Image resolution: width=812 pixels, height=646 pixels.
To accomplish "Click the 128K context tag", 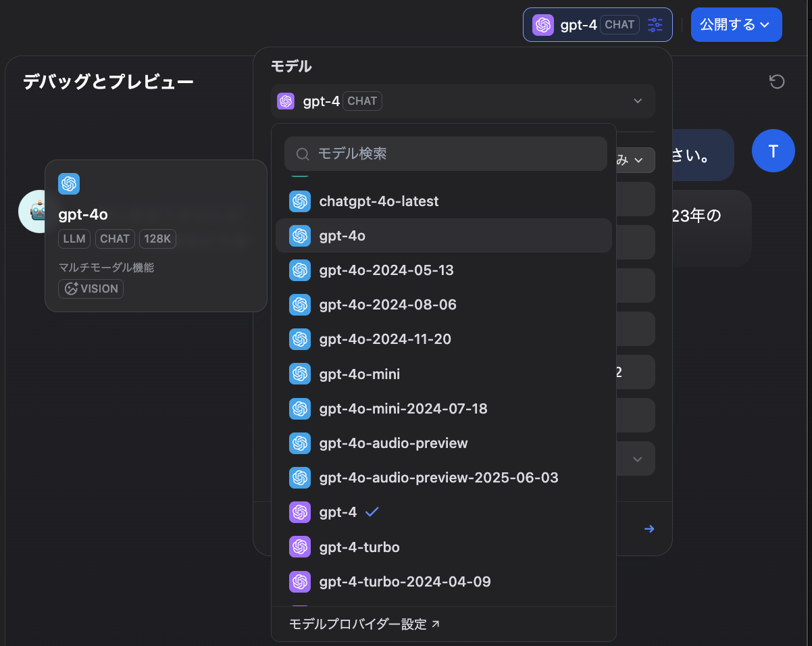I will pos(157,239).
